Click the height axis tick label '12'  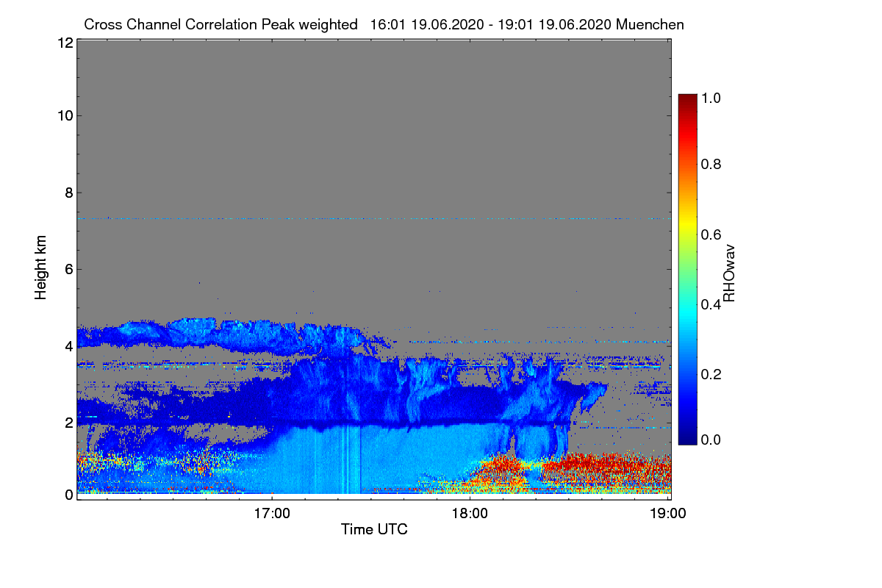(64, 43)
